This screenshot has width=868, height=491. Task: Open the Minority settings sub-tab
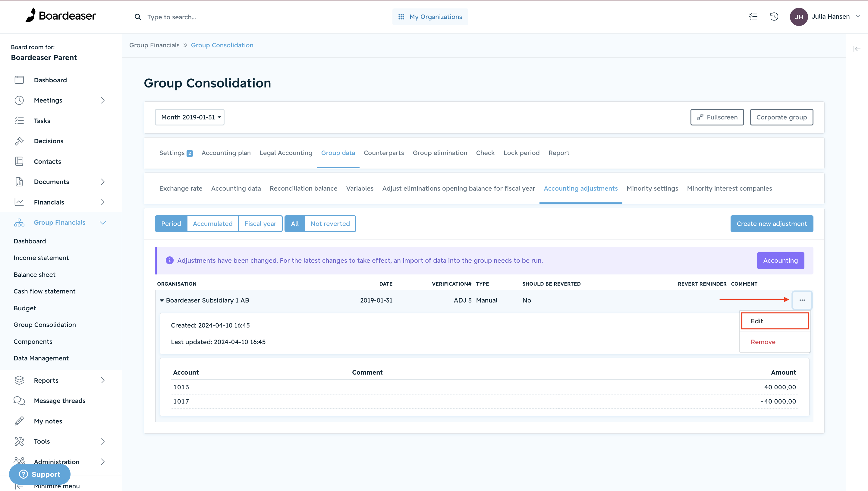pos(652,188)
